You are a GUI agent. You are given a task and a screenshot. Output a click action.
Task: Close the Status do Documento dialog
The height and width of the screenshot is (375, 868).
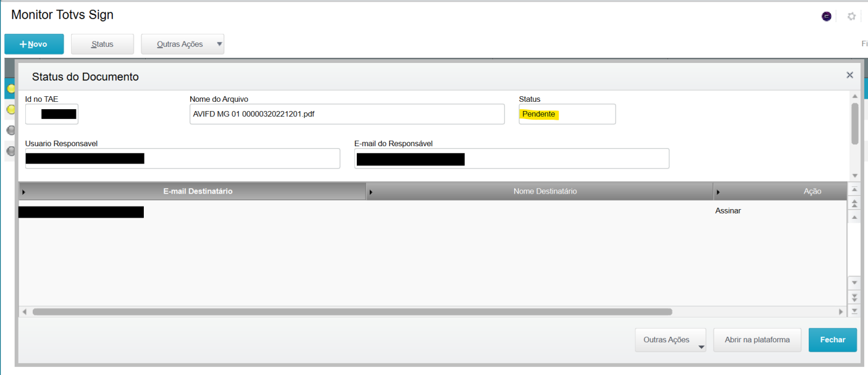point(849,75)
